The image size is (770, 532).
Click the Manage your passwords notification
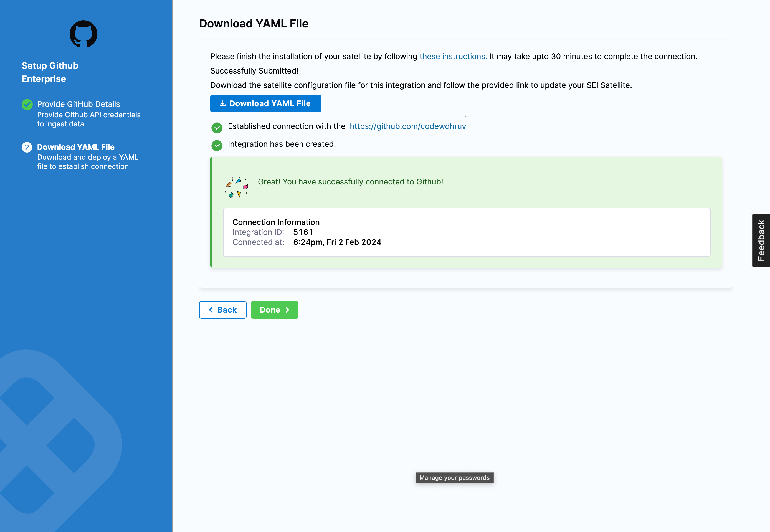[x=454, y=477]
